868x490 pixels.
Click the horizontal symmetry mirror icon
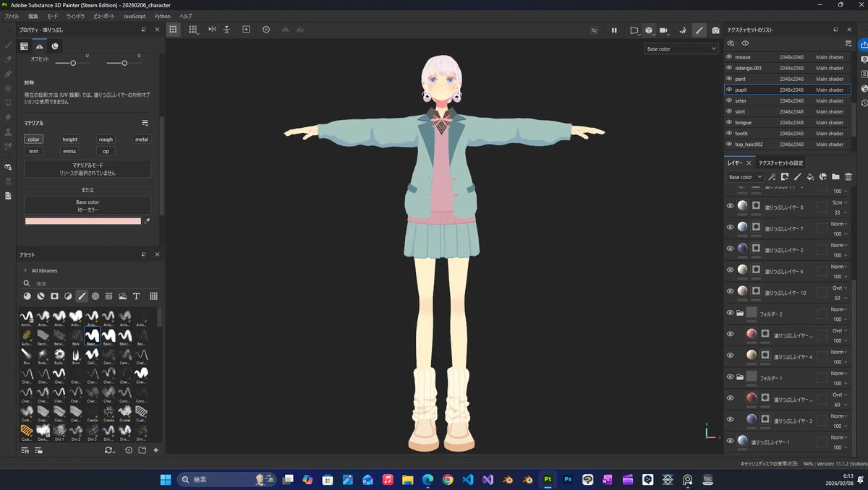(212, 30)
